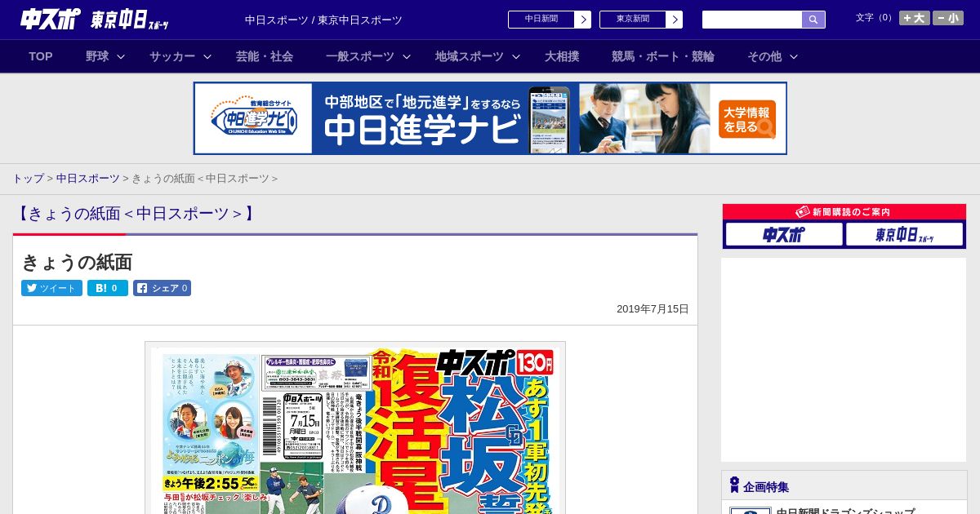The width and height of the screenshot is (980, 514).
Task: Open the 東京新聞 site link arrow
Action: click(674, 20)
